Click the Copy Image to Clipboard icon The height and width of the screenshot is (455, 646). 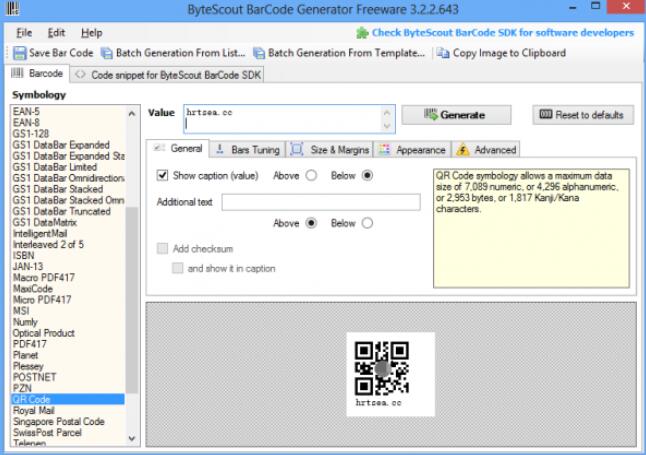[x=443, y=53]
